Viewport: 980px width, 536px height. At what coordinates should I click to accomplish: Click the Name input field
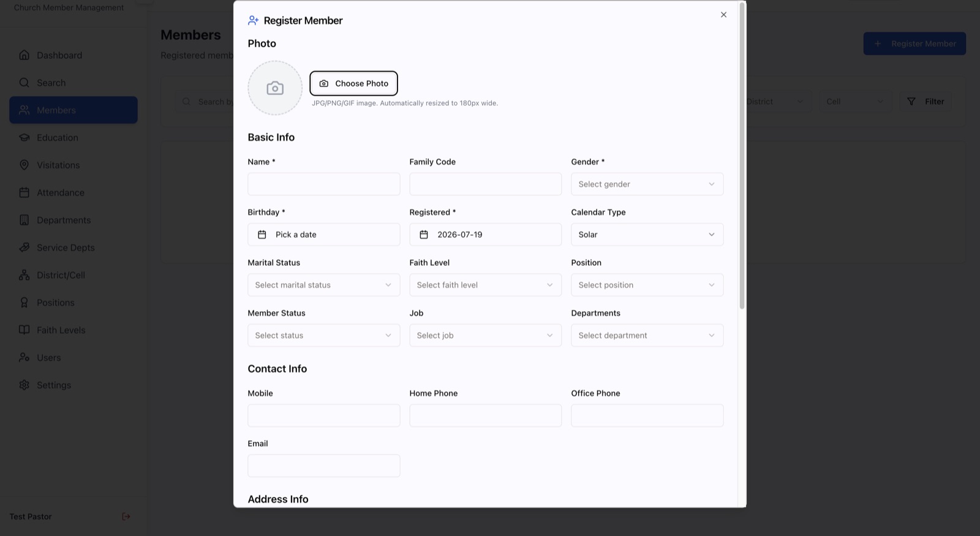pyautogui.click(x=323, y=184)
